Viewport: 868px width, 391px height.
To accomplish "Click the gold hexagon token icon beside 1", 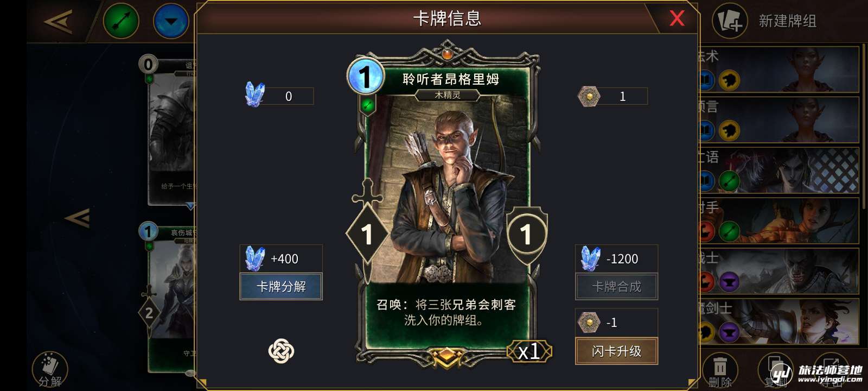I will tap(589, 97).
